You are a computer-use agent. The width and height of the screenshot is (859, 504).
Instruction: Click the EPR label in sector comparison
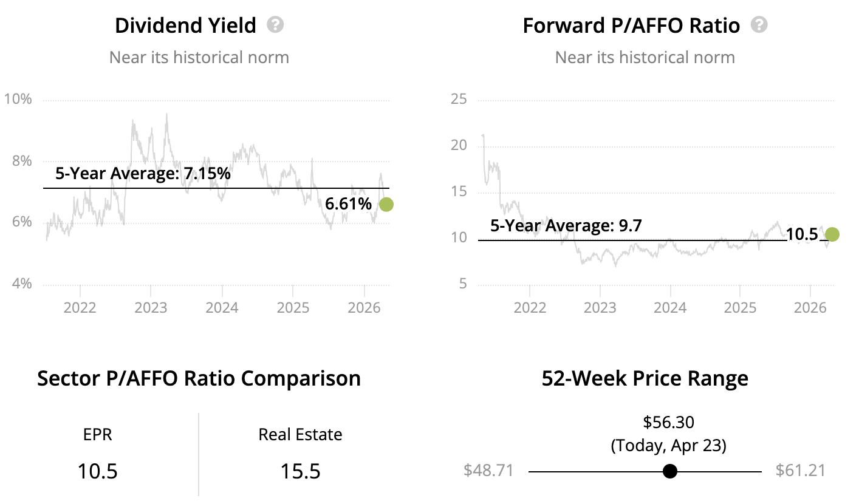(97, 435)
